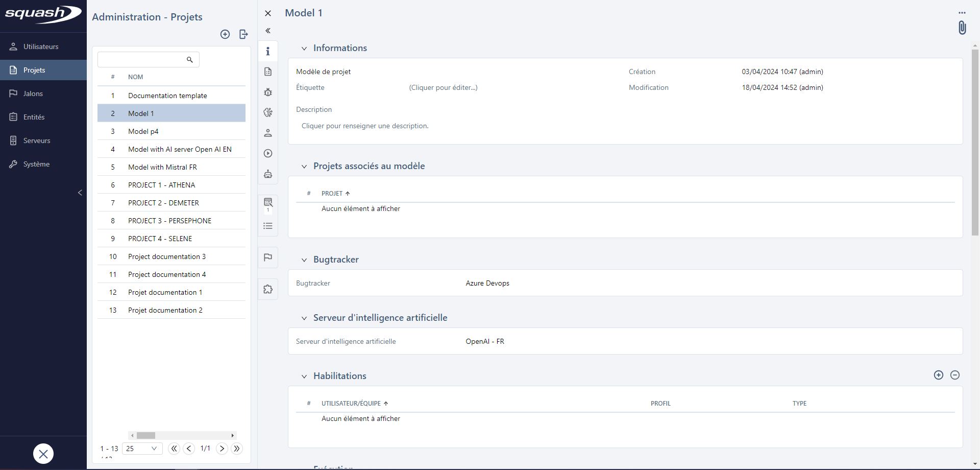Select the bug icon for bugtracker settings
This screenshot has width=980, height=470.
pyautogui.click(x=268, y=92)
